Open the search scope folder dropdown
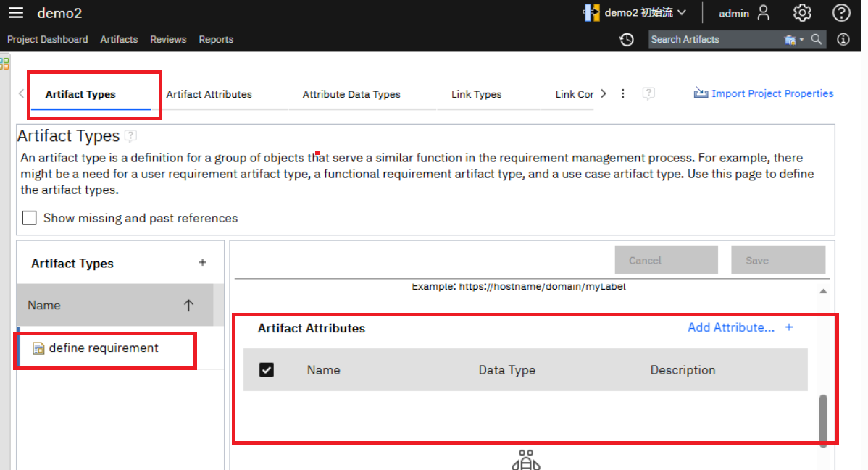This screenshot has width=868, height=470. [793, 40]
